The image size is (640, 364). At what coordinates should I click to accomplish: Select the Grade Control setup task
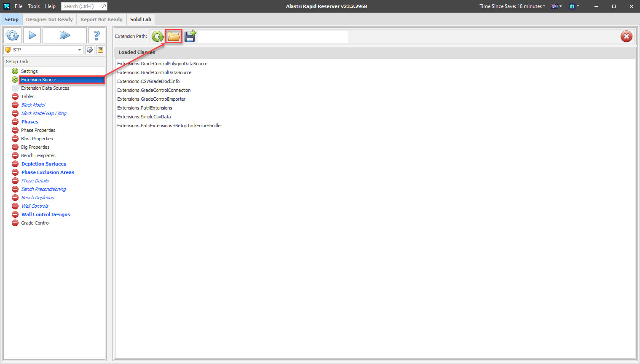point(35,223)
